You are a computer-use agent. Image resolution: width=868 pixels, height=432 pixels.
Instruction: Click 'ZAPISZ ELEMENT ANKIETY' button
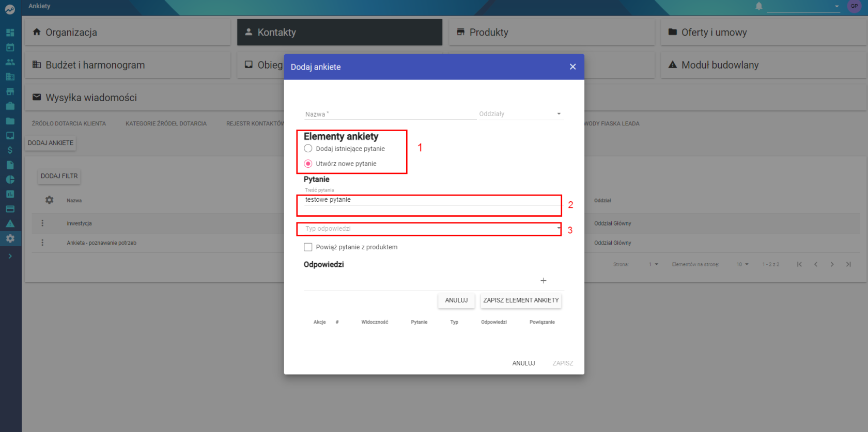tap(521, 300)
